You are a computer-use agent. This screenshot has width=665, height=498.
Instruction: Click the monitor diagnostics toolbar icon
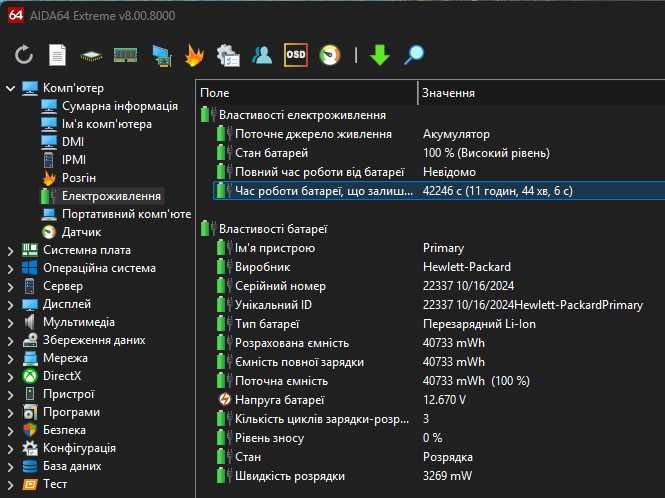click(162, 55)
